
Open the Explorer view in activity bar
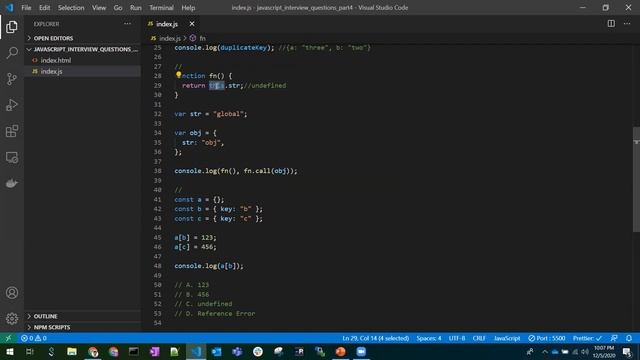[12, 27]
